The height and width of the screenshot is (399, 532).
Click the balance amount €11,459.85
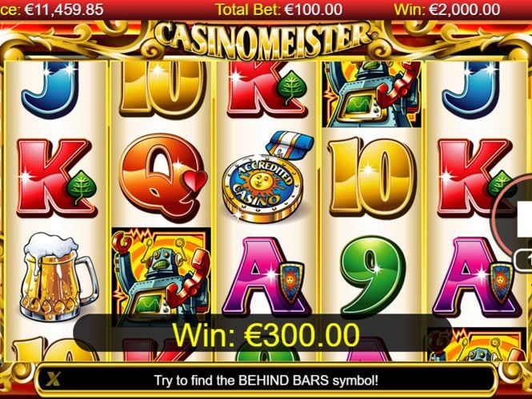64,10
